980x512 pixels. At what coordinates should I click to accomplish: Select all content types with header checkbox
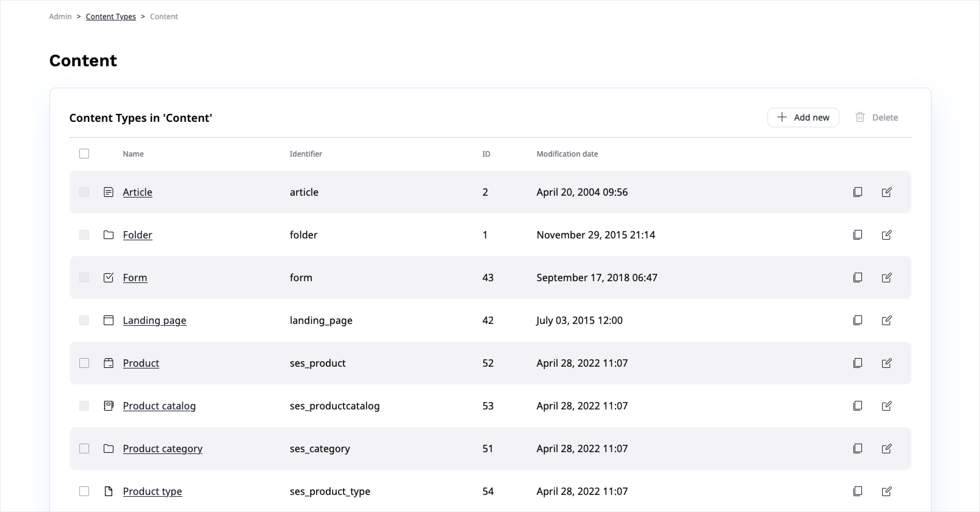pyautogui.click(x=84, y=153)
